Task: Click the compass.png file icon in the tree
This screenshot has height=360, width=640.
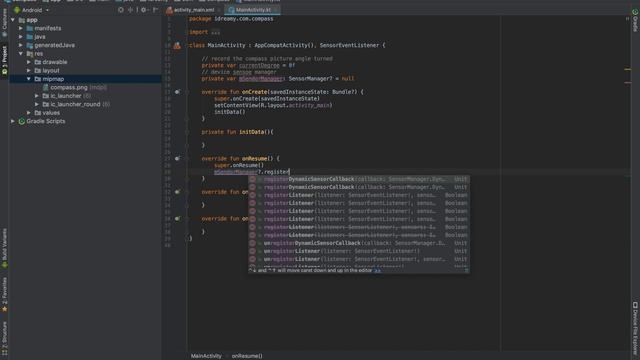Action: click(45, 87)
